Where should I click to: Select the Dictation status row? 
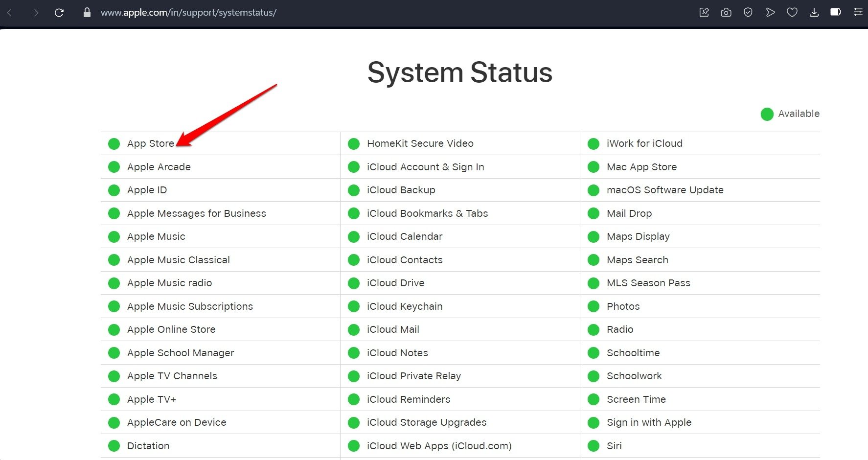220,446
